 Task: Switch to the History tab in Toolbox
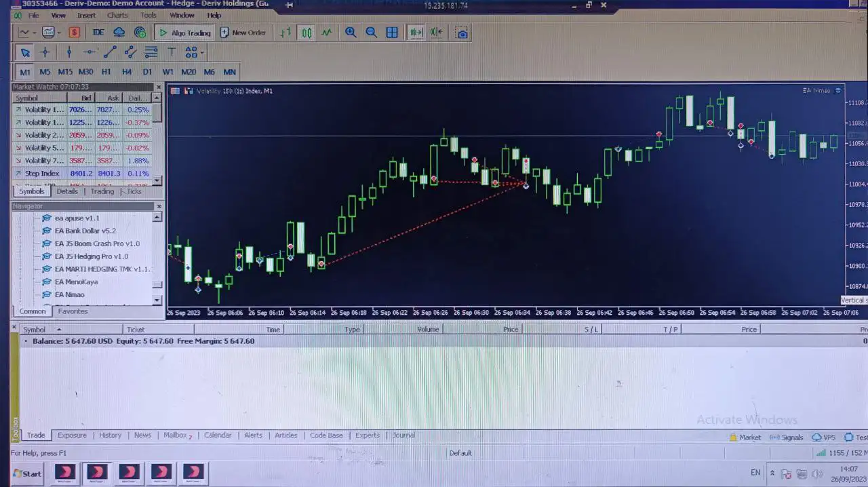pos(110,435)
